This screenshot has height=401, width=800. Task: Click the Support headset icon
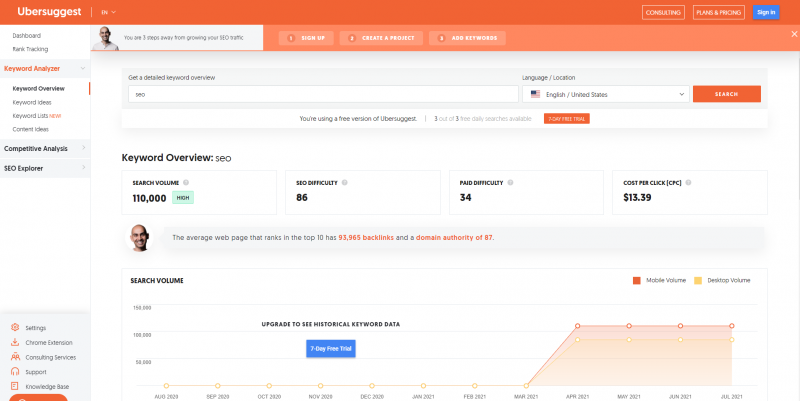coord(15,371)
